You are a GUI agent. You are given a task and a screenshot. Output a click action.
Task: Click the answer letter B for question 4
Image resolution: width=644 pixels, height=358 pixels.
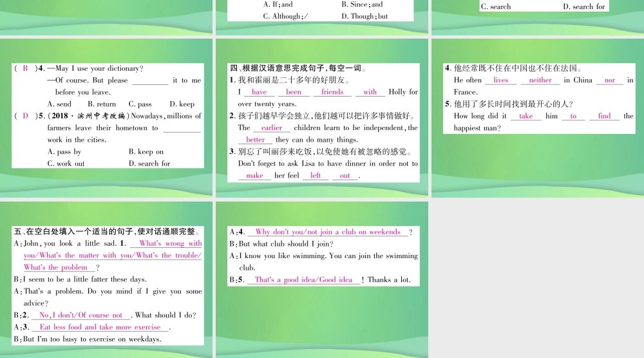[x=25, y=68]
